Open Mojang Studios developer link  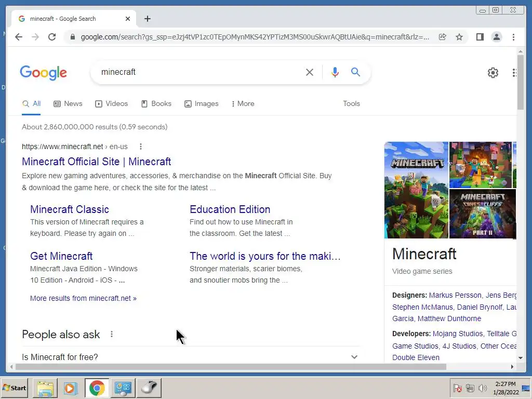[x=458, y=334]
